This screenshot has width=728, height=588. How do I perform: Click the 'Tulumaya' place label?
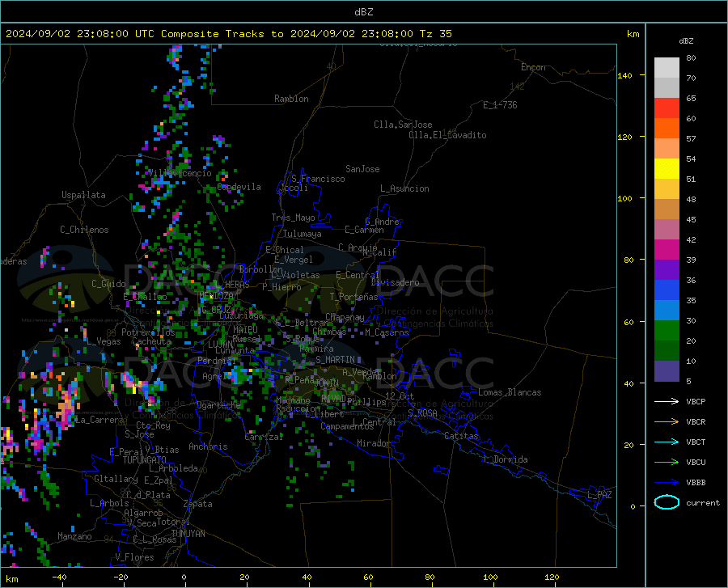click(303, 234)
